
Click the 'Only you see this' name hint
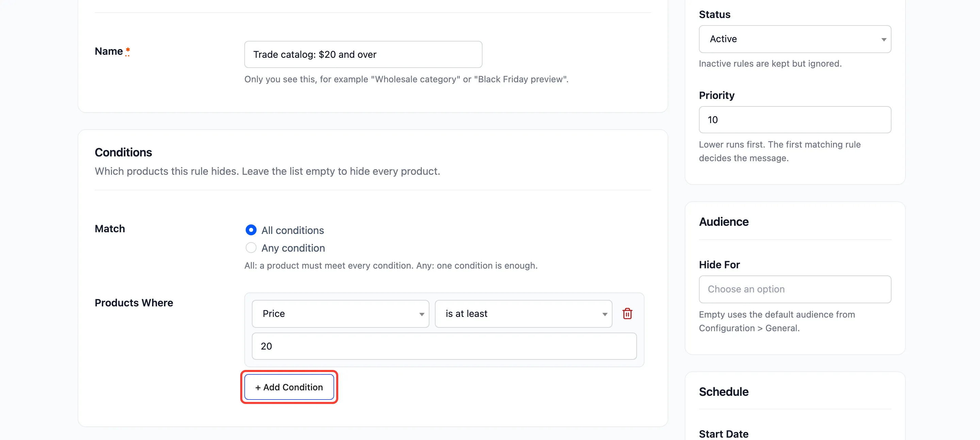[406, 79]
